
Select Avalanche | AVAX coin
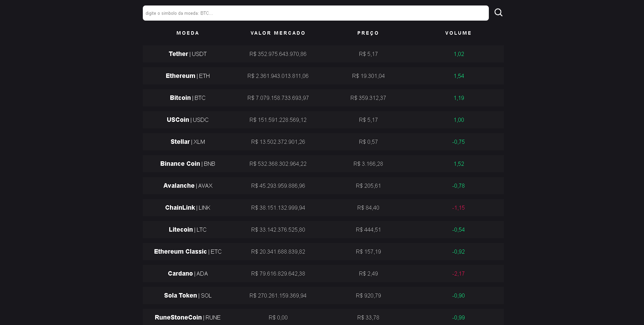(x=188, y=186)
